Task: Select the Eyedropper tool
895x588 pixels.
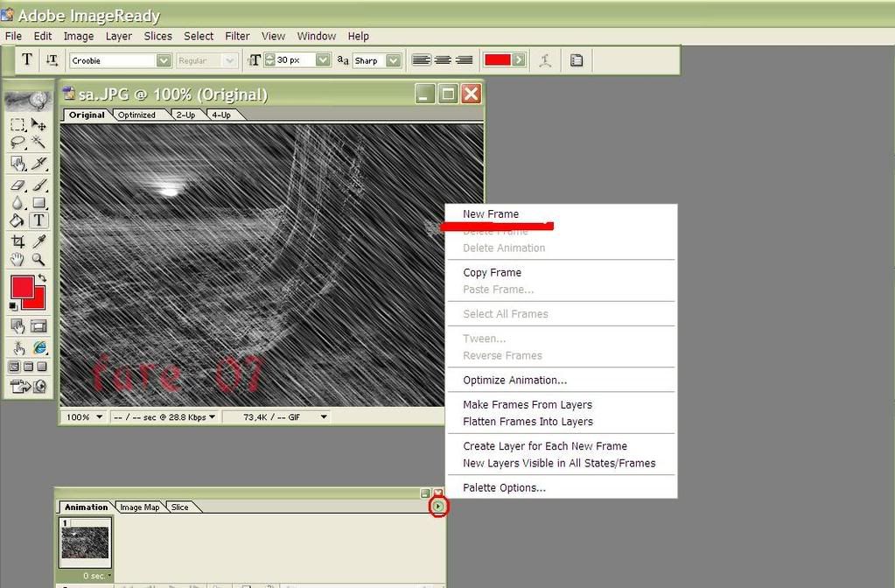Action: (x=38, y=241)
